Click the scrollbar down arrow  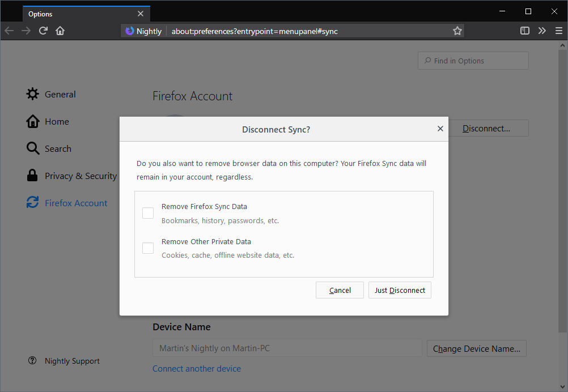pyautogui.click(x=562, y=386)
